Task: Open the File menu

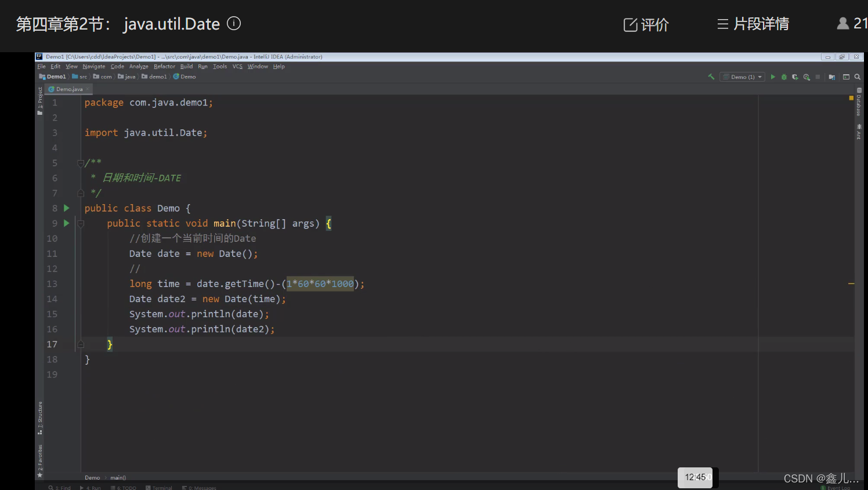Action: [41, 66]
